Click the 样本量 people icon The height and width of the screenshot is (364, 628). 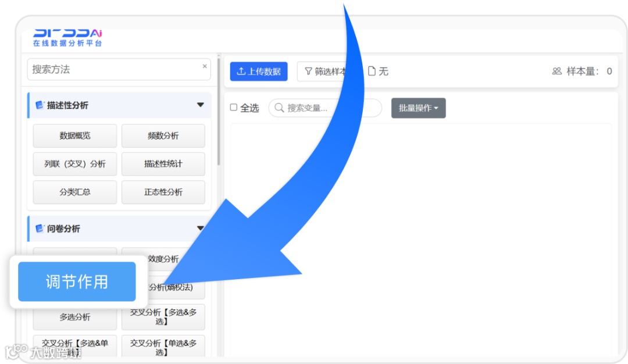click(556, 72)
